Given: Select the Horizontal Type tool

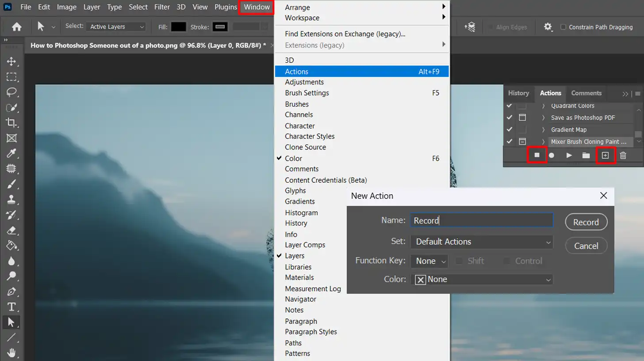Looking at the screenshot, I should coord(11,307).
